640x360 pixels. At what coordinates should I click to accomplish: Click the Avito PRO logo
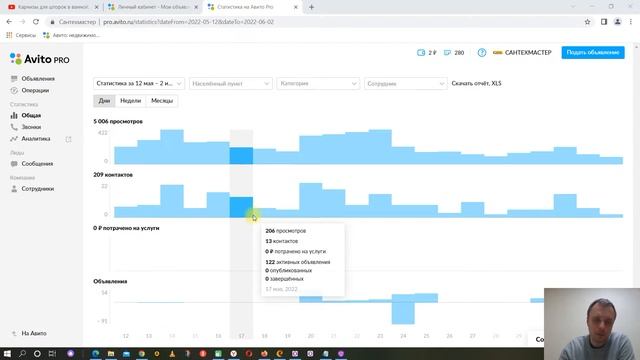pos(40,59)
